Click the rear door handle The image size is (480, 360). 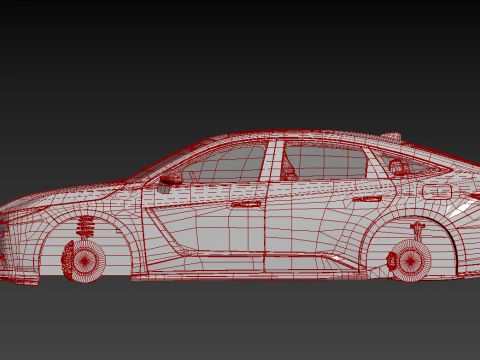pyautogui.click(x=367, y=199)
